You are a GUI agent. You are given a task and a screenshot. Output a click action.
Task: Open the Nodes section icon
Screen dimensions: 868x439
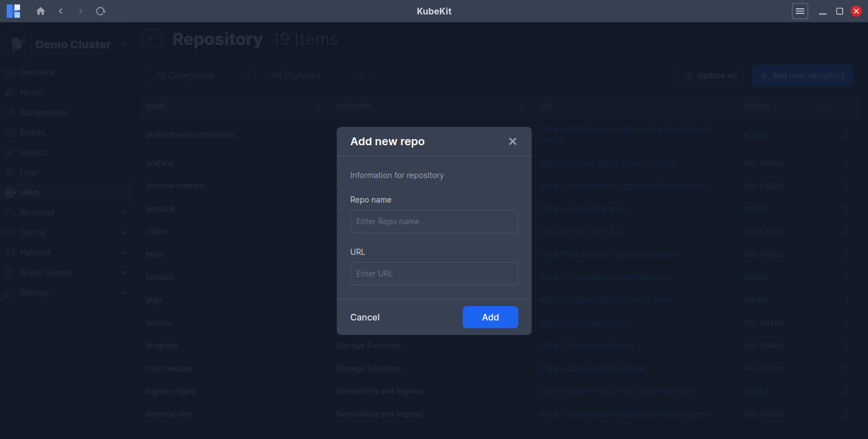click(x=11, y=92)
